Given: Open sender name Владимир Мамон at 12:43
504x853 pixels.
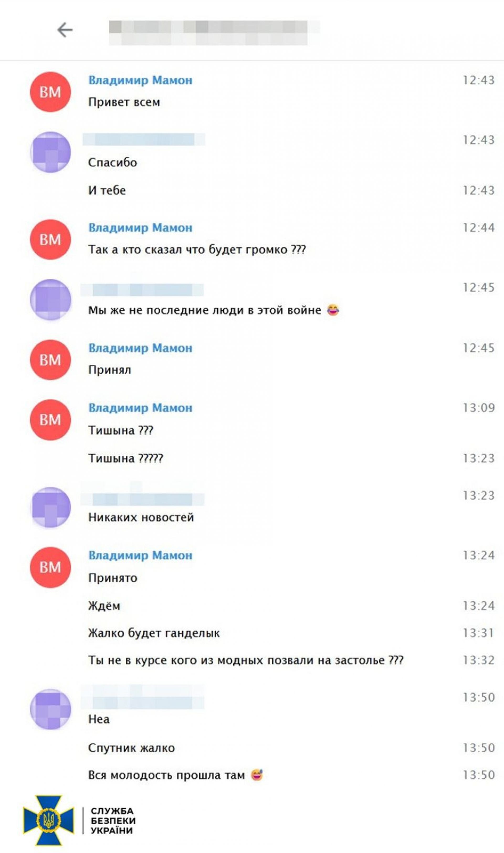Looking at the screenshot, I should tap(140, 80).
